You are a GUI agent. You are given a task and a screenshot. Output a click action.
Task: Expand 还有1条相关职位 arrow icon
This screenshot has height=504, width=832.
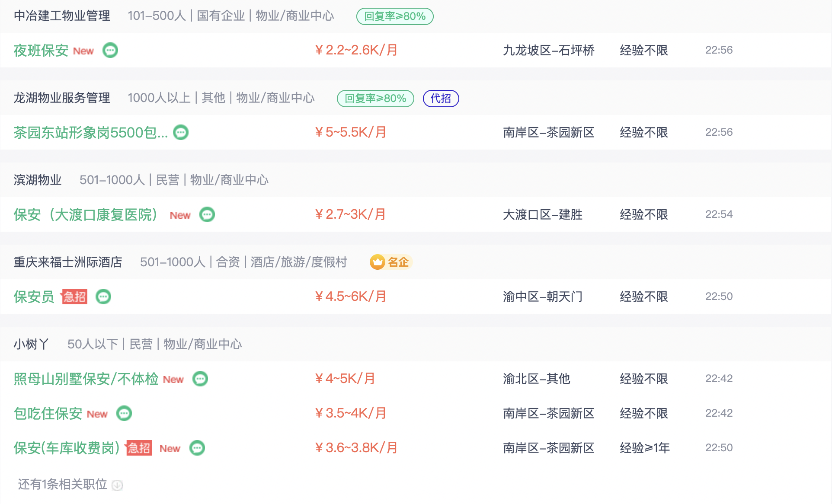pos(117,485)
